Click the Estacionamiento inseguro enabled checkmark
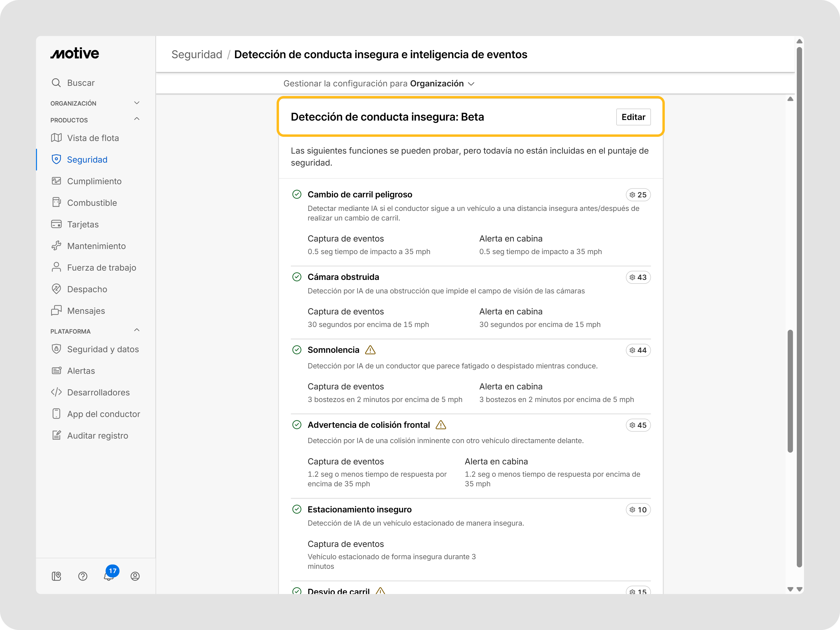Screen dimensions: 840x630 tap(297, 509)
